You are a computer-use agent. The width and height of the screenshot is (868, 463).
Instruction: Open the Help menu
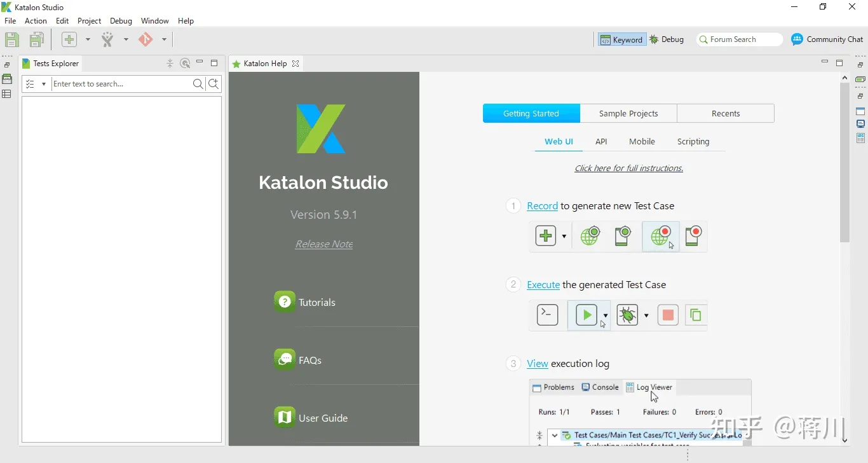186,21
